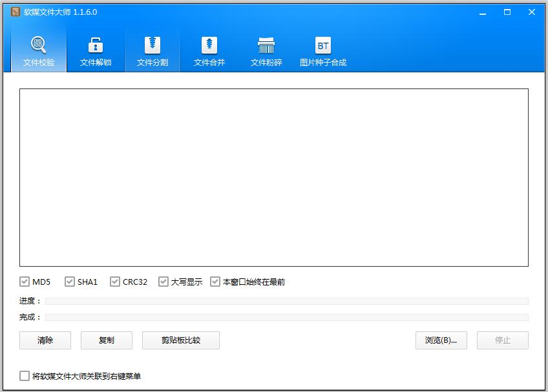Click the 复制 copy button
The image size is (548, 392).
107,340
